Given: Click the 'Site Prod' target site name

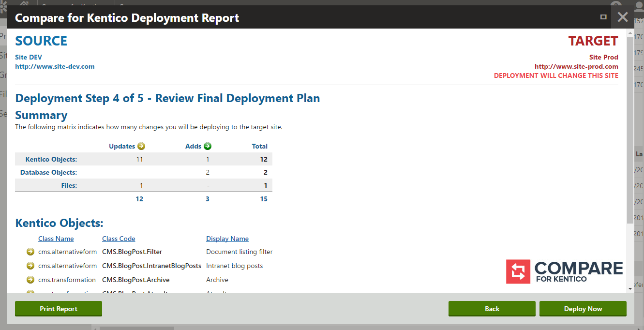Looking at the screenshot, I should point(604,57).
